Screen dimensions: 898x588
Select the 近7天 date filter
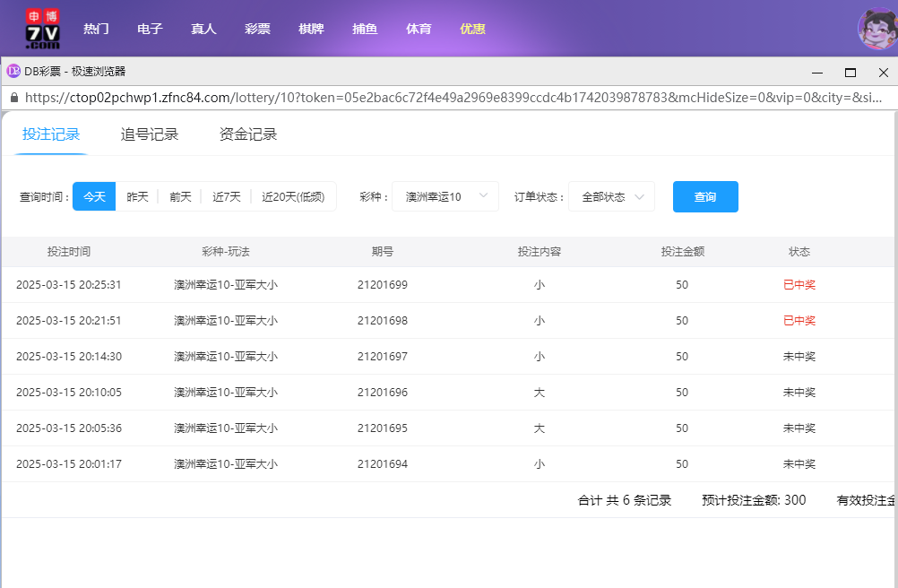pyautogui.click(x=225, y=195)
